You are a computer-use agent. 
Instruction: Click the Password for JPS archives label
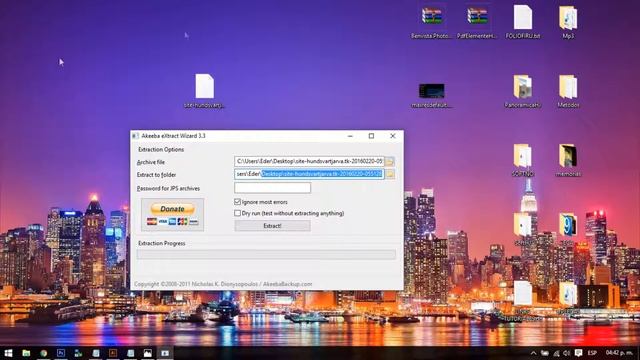pos(168,189)
